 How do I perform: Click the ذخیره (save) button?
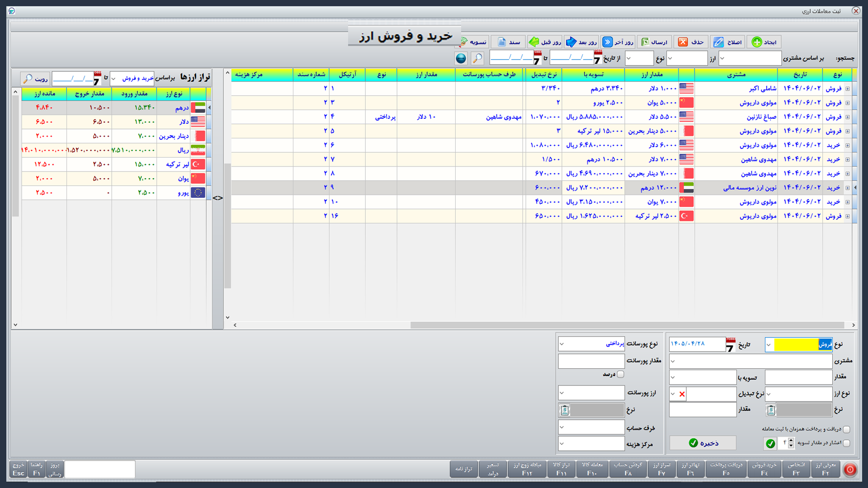[703, 443]
